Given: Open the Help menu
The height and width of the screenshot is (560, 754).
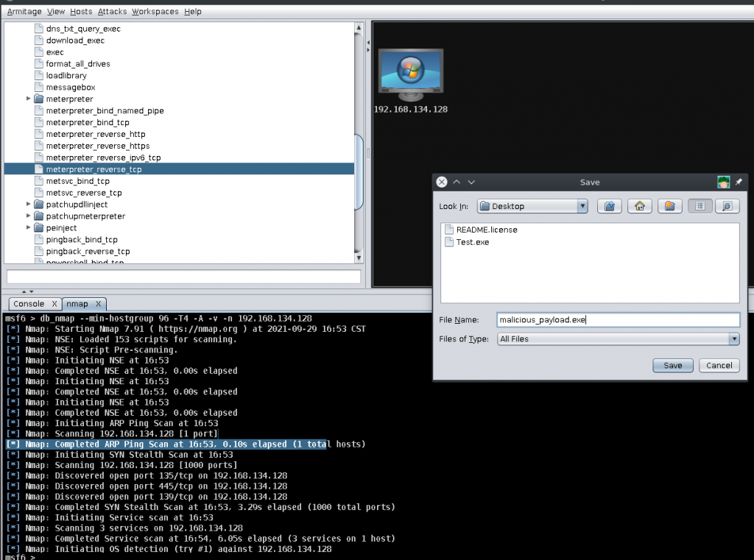Looking at the screenshot, I should 193,12.
